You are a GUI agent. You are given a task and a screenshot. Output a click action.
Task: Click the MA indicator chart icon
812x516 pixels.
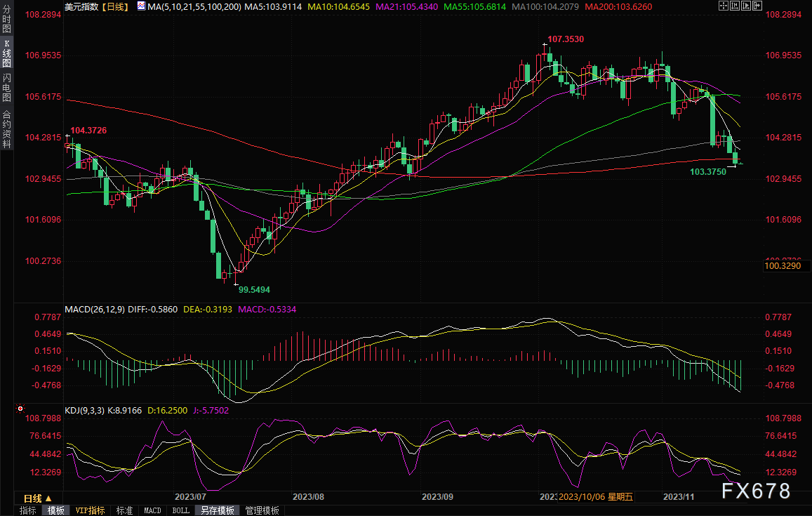click(x=141, y=6)
